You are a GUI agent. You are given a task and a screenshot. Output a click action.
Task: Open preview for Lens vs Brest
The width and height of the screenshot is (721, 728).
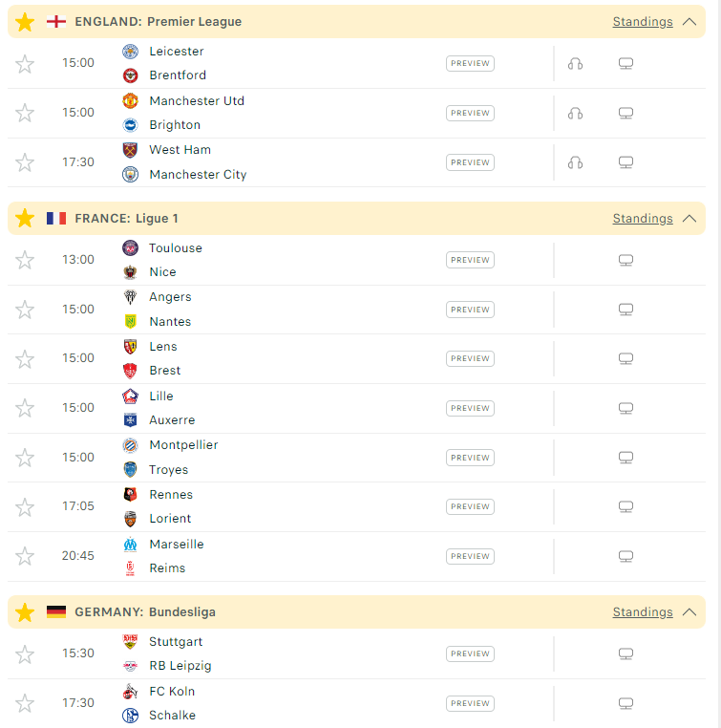pos(470,358)
